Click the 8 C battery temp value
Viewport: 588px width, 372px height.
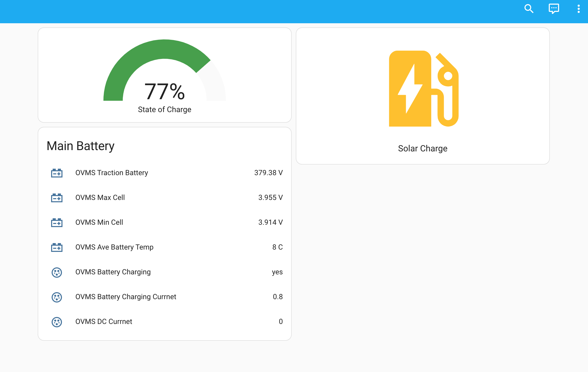(277, 247)
